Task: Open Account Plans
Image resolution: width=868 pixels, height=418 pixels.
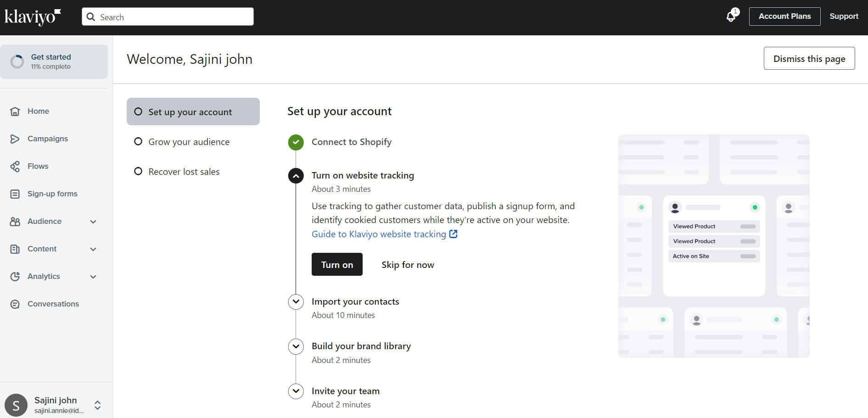Action: pyautogui.click(x=784, y=17)
